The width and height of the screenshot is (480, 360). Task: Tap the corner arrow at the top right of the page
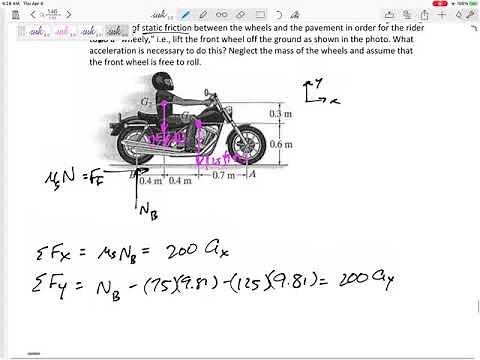[475, 28]
